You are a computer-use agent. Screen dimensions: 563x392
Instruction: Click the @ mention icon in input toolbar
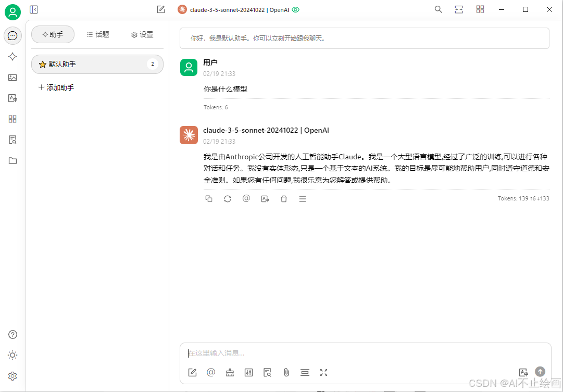tap(211, 372)
